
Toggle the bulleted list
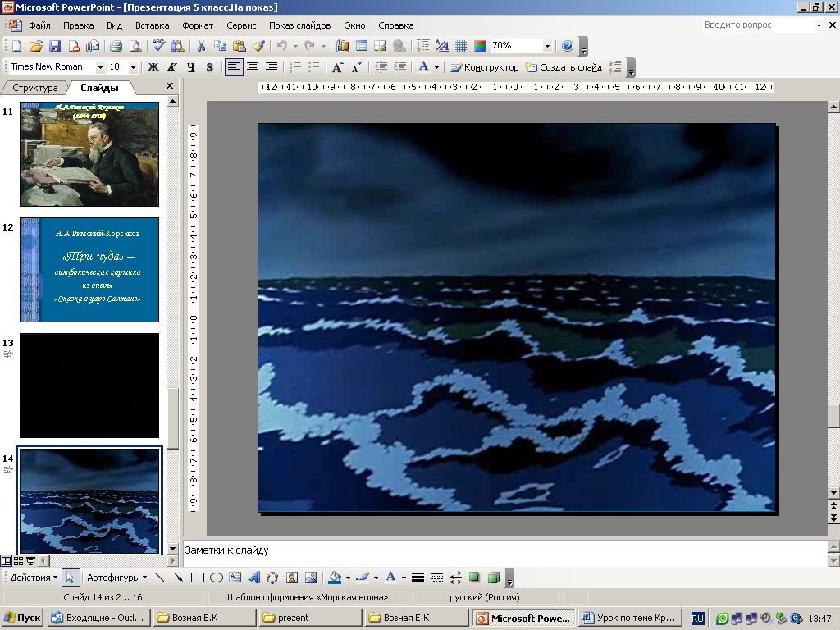(314, 67)
